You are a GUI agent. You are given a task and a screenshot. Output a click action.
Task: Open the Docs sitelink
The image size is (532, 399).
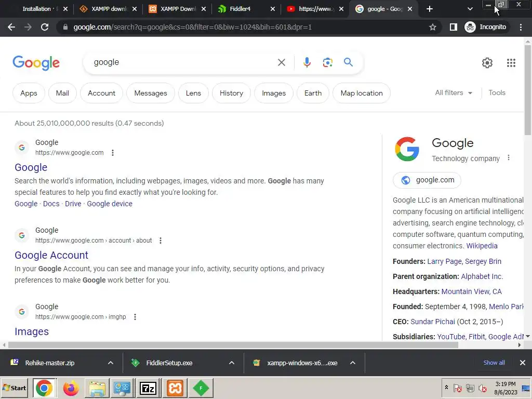(51, 204)
